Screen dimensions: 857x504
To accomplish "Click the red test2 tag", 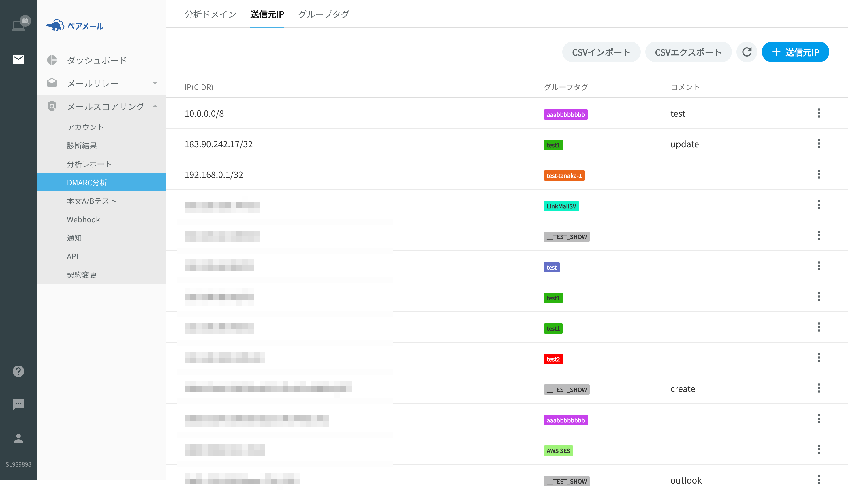I will (x=553, y=359).
